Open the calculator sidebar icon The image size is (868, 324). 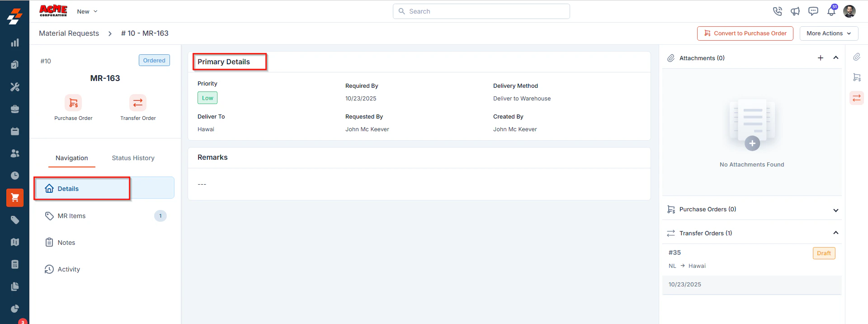pos(15,264)
